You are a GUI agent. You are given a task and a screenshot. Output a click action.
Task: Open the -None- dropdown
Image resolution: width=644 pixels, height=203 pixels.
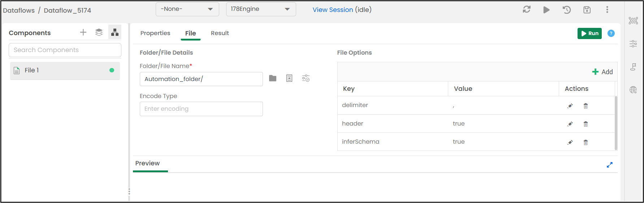(x=187, y=9)
